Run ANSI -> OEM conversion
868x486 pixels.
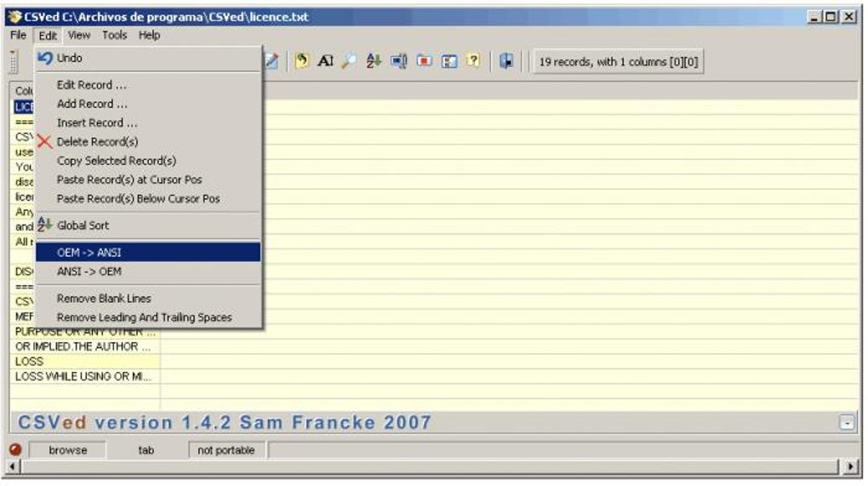click(x=148, y=272)
